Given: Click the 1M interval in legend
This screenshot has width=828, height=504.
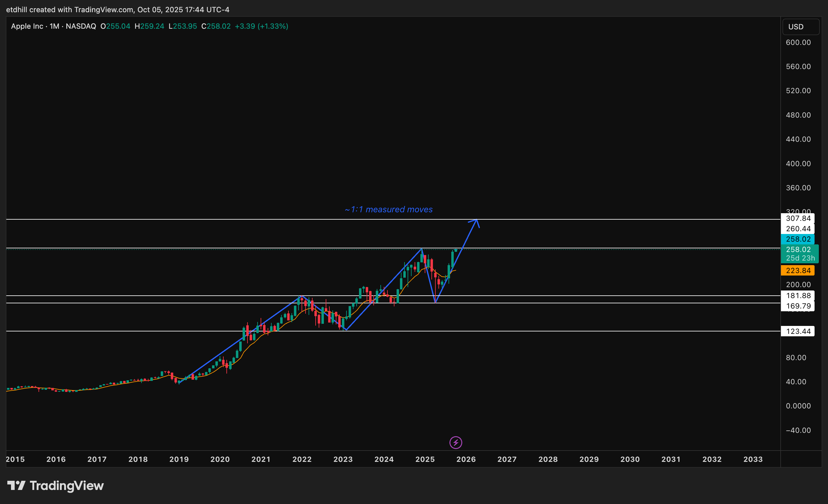Looking at the screenshot, I should click(54, 26).
